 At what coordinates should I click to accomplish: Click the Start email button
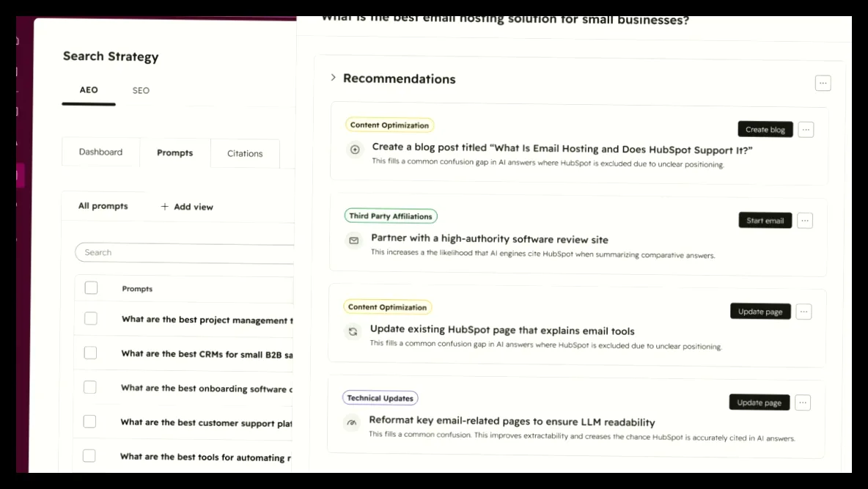tap(765, 221)
